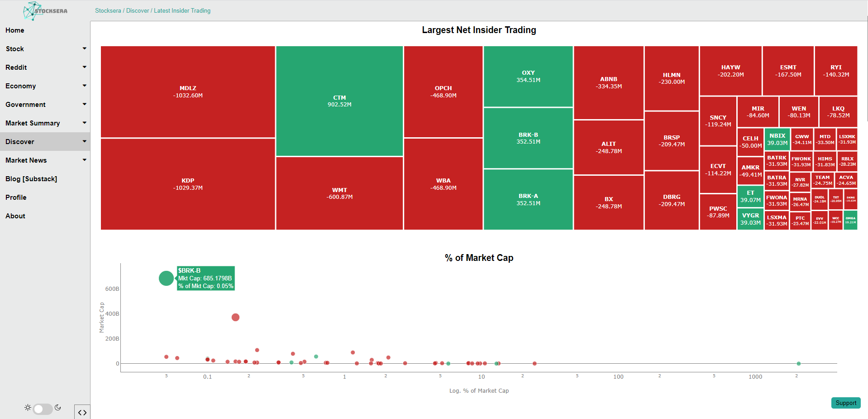Screen dimensions: 868x419
Task: Select the BRK-A treemap tile
Action: tap(528, 200)
